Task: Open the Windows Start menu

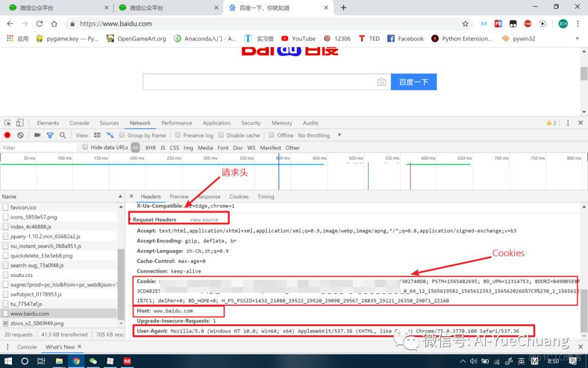Action: tap(8, 361)
